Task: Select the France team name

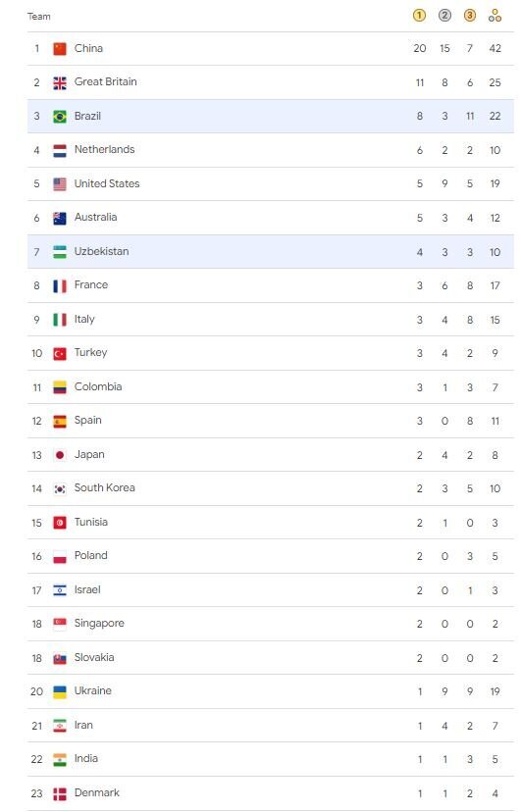Action: [x=91, y=284]
